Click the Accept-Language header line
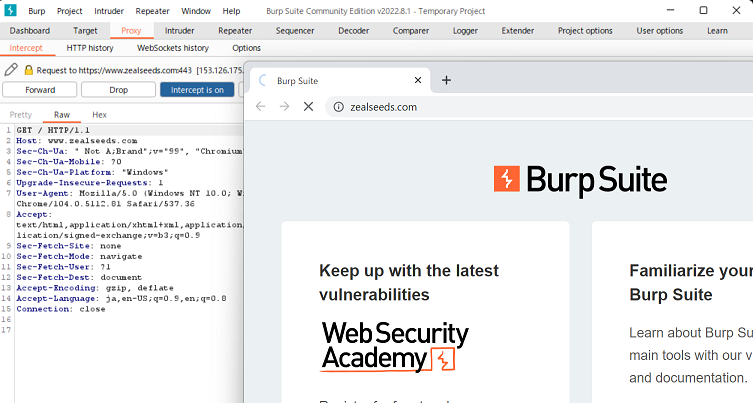Viewport: 753px width, 403px height. (121, 298)
